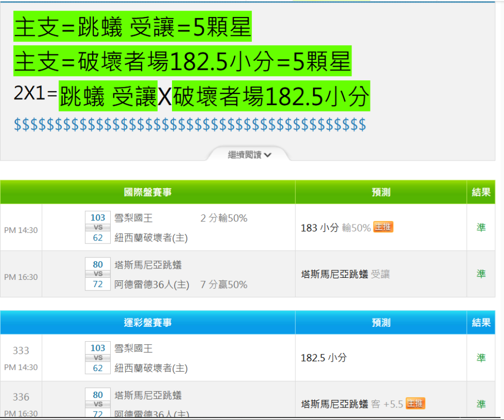Click score box 80 in 國際盤 table
The width and height of the screenshot is (504, 420).
(x=98, y=264)
